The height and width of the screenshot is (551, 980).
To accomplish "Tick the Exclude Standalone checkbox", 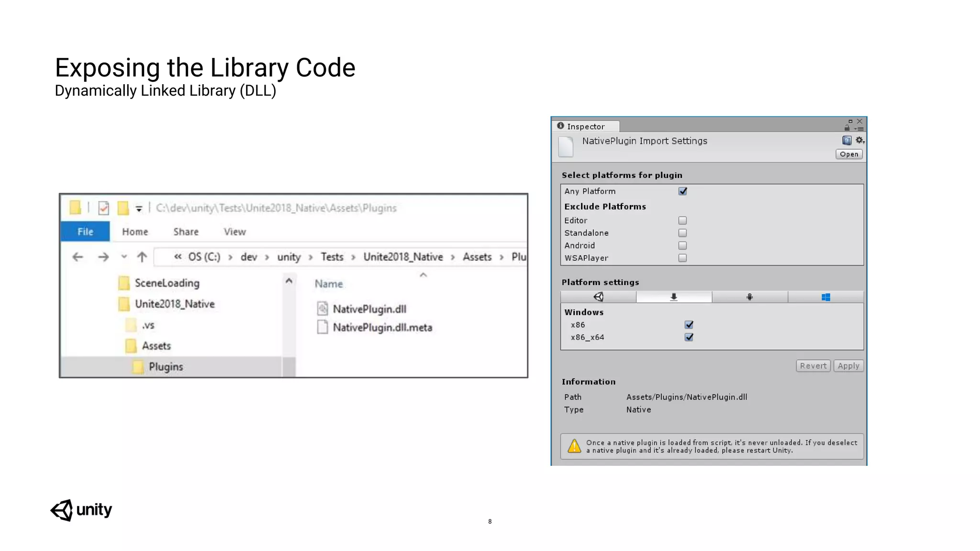I will click(x=682, y=233).
